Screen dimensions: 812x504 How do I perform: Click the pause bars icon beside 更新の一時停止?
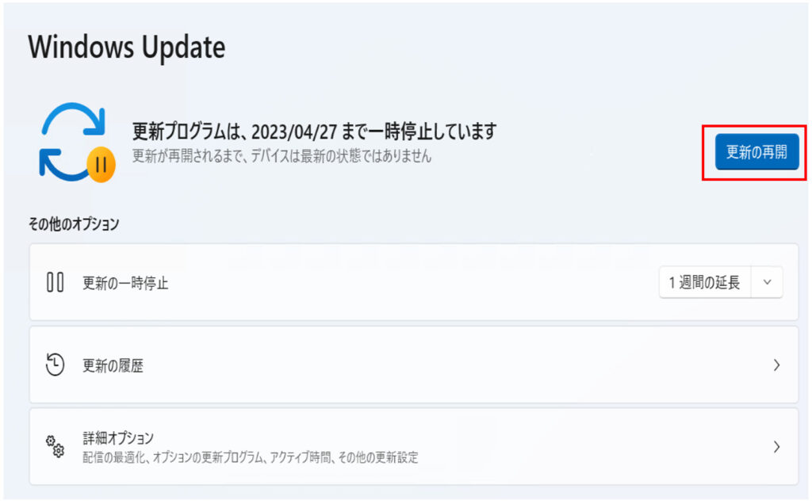[56, 283]
